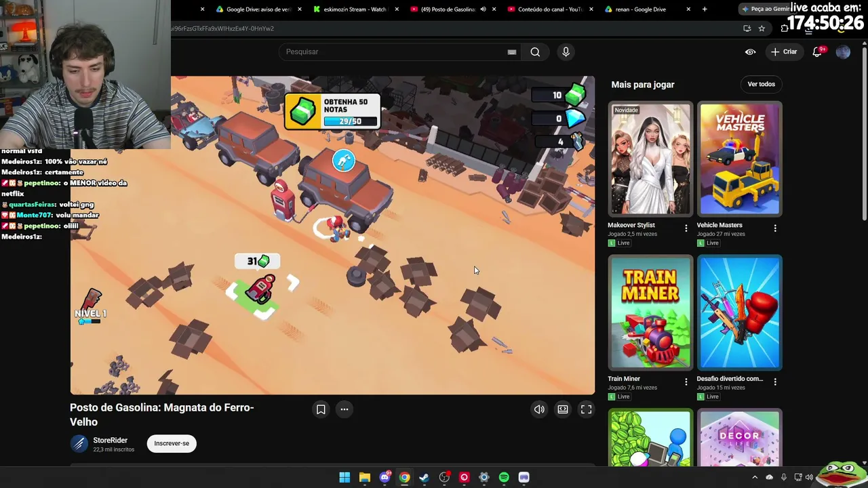Viewport: 868px width, 488px height.
Task: Open the Makeover Stylist game thumbnail
Action: (x=650, y=159)
